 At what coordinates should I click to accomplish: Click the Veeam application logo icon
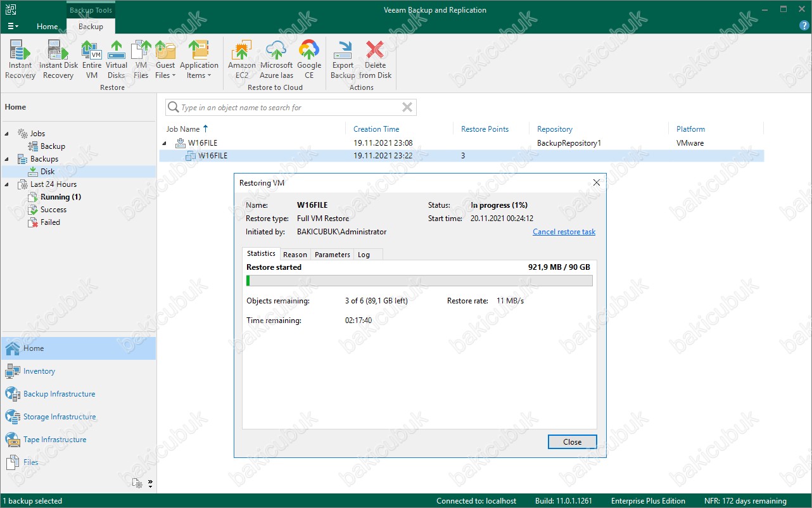coord(11,10)
